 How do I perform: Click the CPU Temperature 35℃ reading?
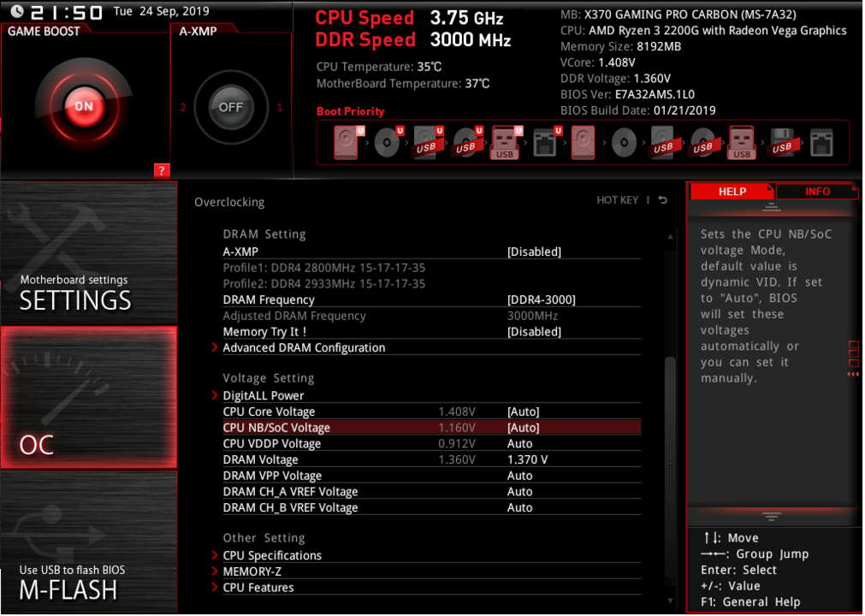tap(379, 67)
